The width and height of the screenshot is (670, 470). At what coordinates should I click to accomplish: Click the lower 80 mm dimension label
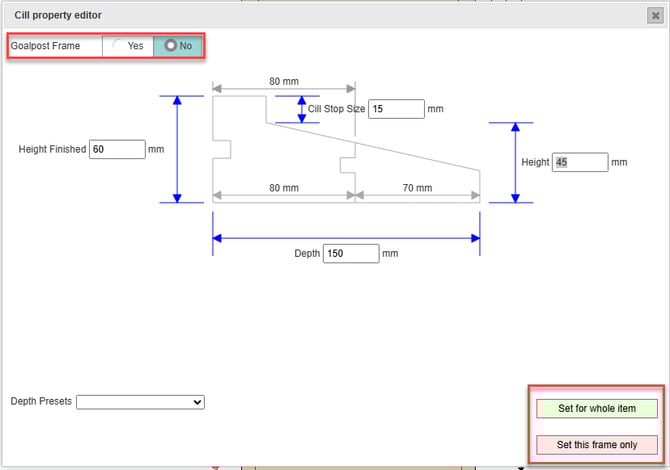tap(284, 188)
